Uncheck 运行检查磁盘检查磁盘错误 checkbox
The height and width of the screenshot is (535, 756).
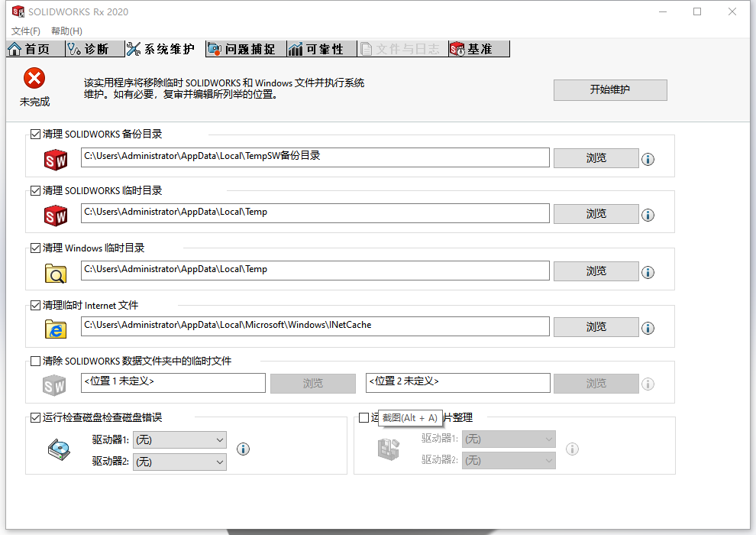point(35,417)
